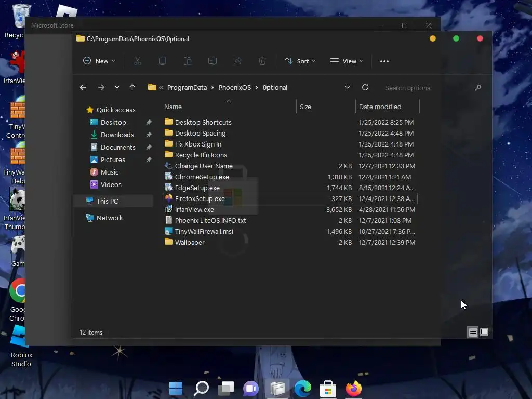
Task: Open taskbar Search
Action: coord(201,389)
